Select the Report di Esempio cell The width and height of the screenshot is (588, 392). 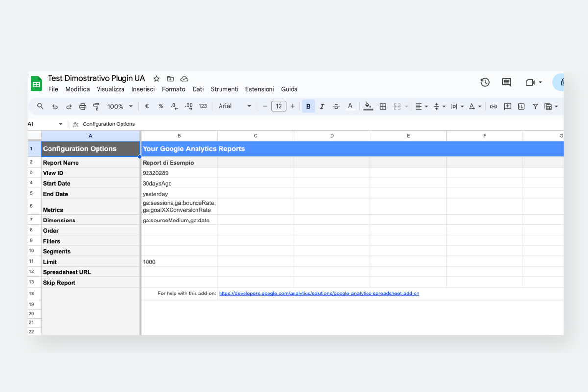179,162
